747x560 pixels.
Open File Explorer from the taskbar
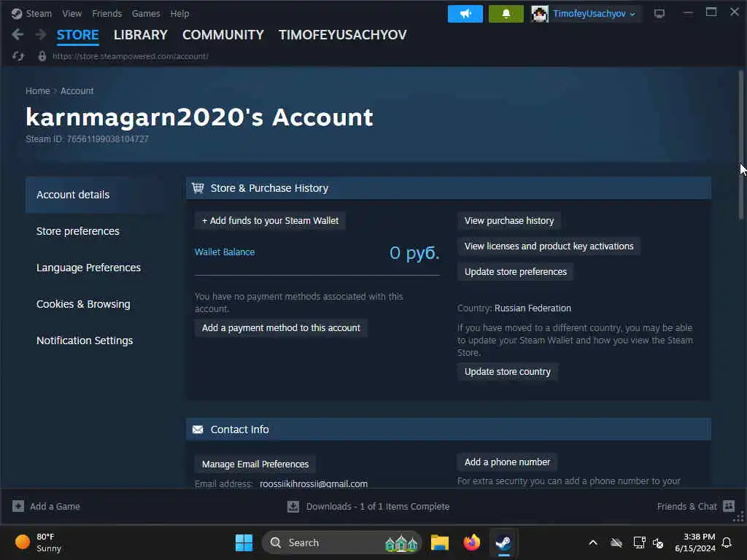tap(440, 542)
